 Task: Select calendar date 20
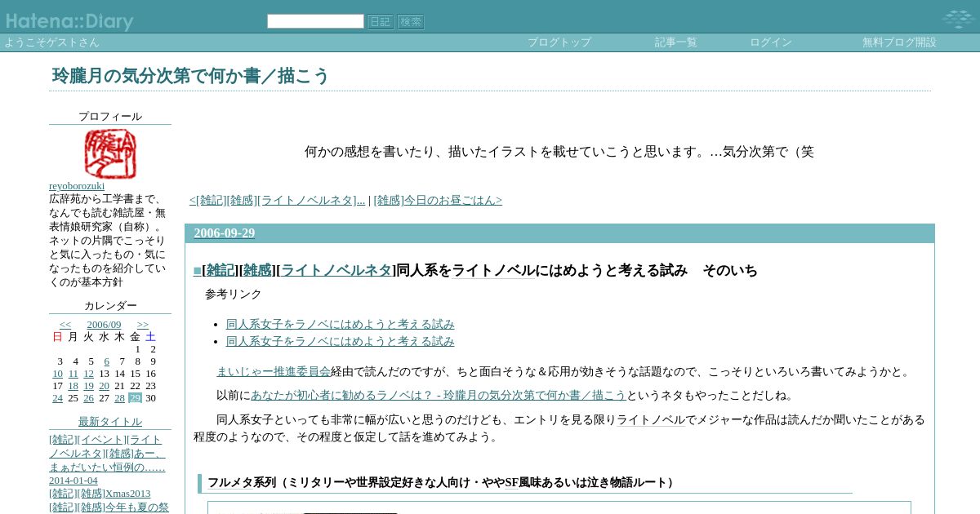coord(104,386)
